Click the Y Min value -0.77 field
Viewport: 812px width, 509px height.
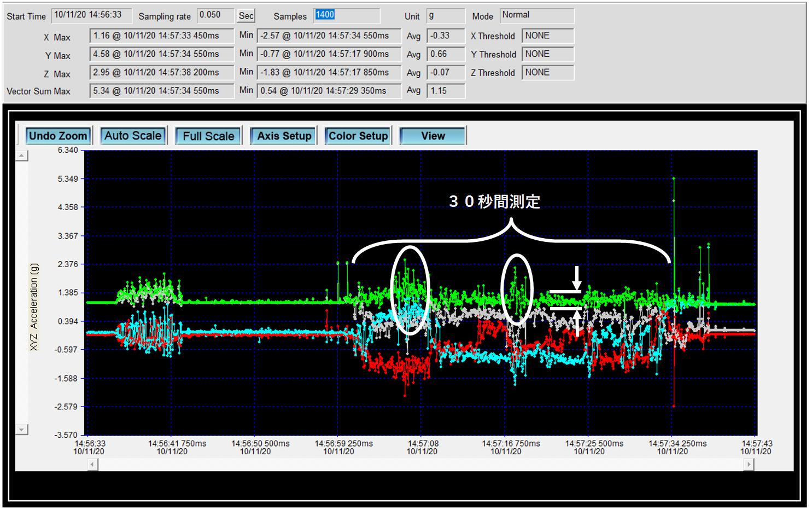(329, 54)
